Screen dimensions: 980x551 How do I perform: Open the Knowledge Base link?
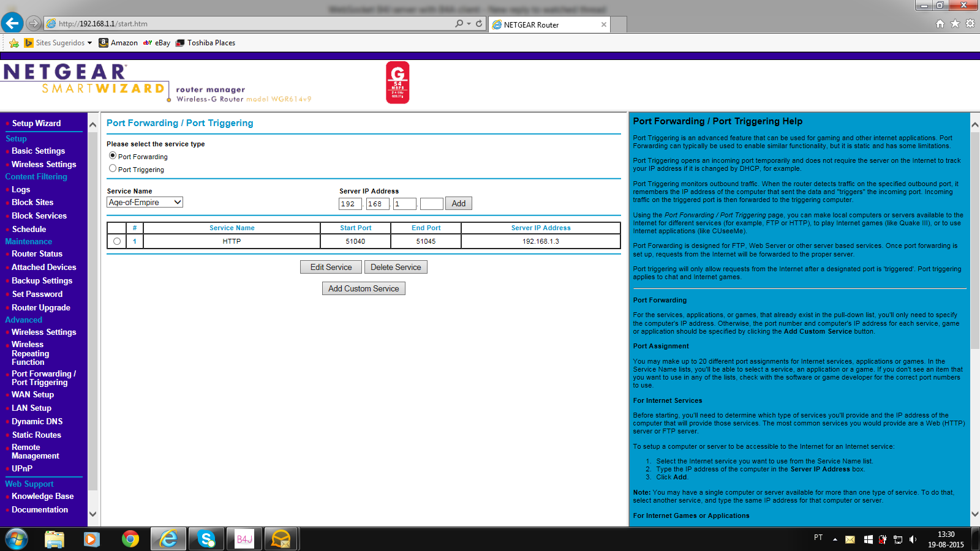coord(42,496)
